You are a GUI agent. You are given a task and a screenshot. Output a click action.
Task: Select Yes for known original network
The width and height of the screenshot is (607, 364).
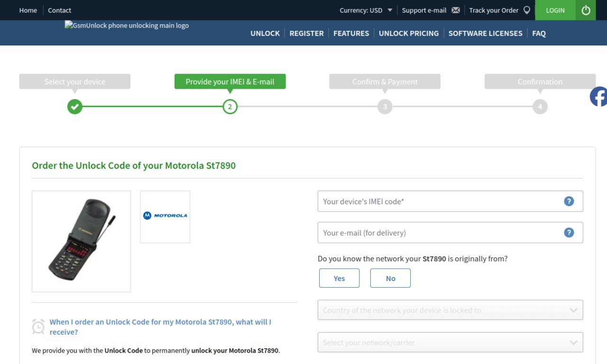coord(339,278)
